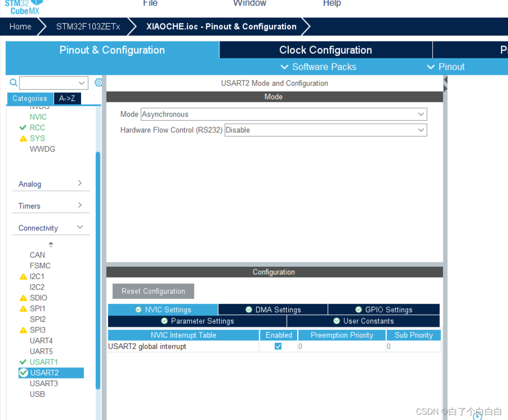This screenshot has height=420, width=508.
Task: Open the Hardware Flow Control dropdown
Action: click(326, 130)
